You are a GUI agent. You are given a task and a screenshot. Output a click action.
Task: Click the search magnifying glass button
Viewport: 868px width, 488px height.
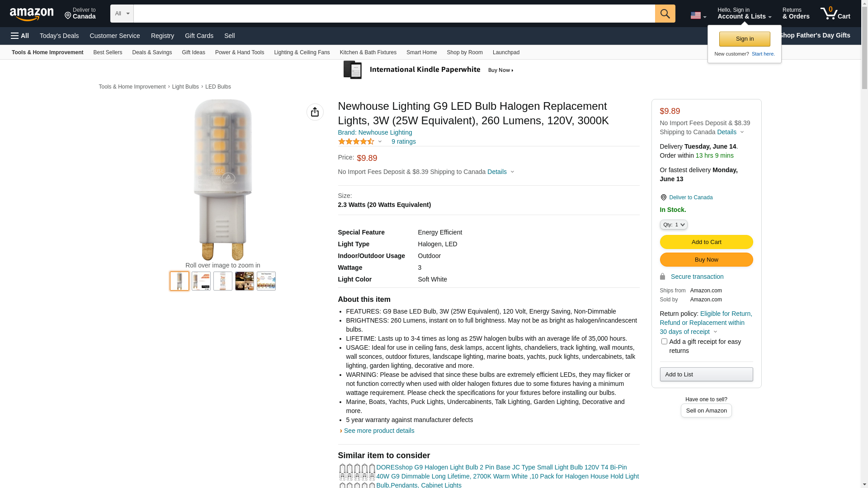(x=665, y=14)
